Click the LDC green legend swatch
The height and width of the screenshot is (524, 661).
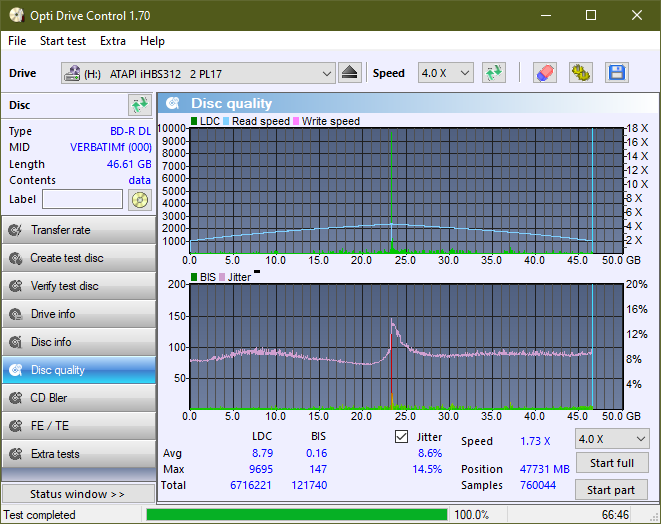coord(194,121)
